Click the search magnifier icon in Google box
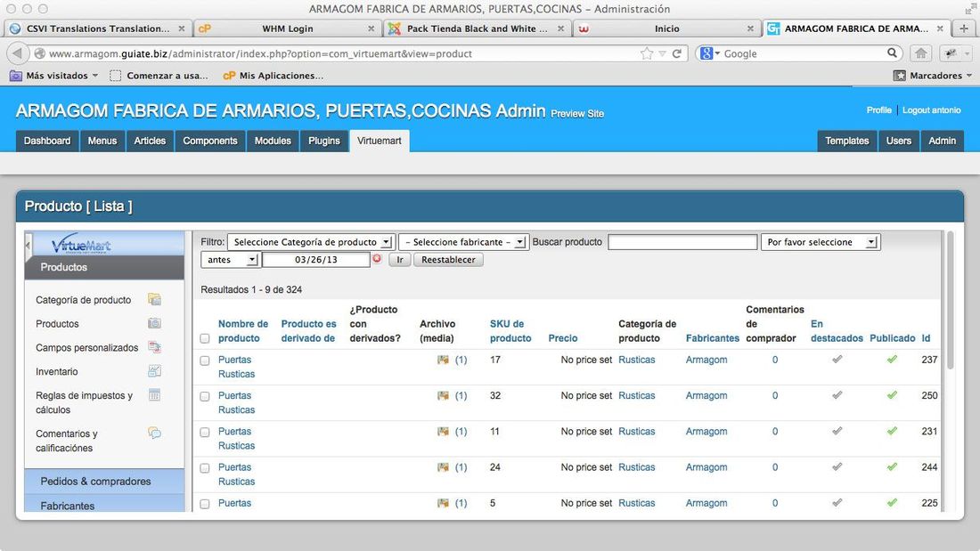 coord(893,53)
